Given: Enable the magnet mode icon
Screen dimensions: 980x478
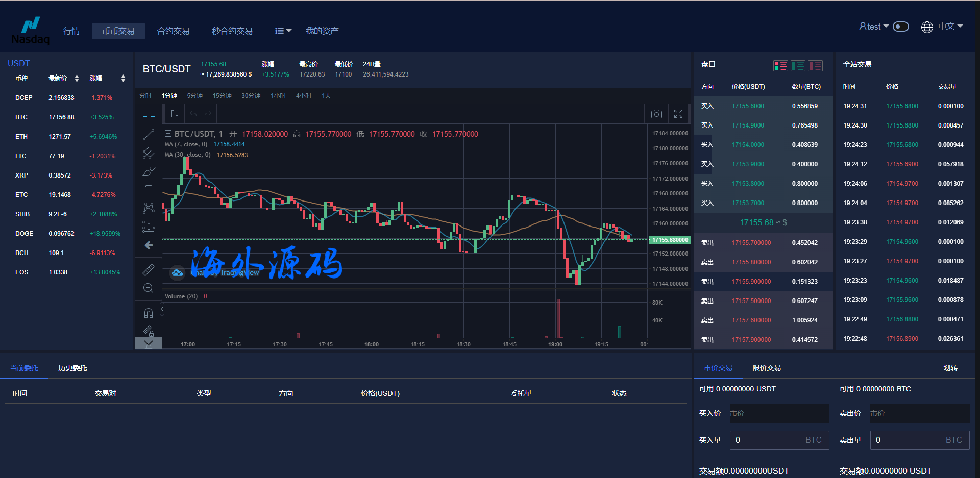Looking at the screenshot, I should pos(149,313).
